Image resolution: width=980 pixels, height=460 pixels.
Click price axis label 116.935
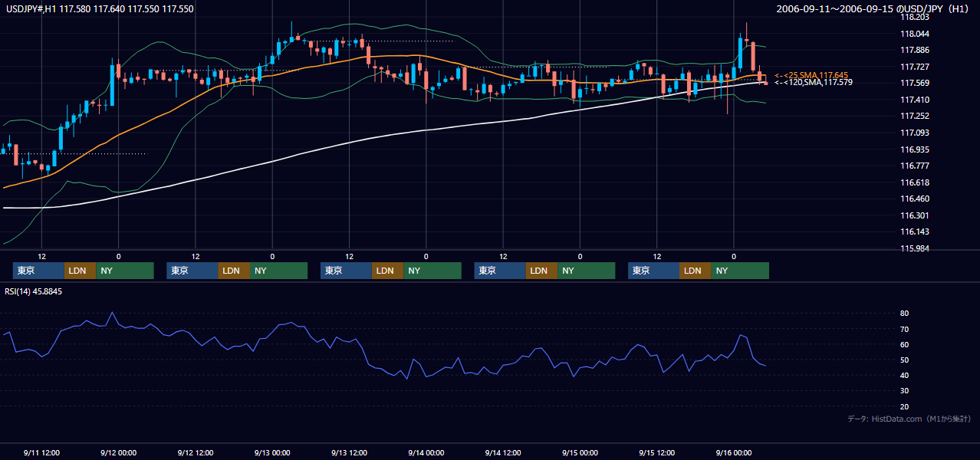[914, 149]
